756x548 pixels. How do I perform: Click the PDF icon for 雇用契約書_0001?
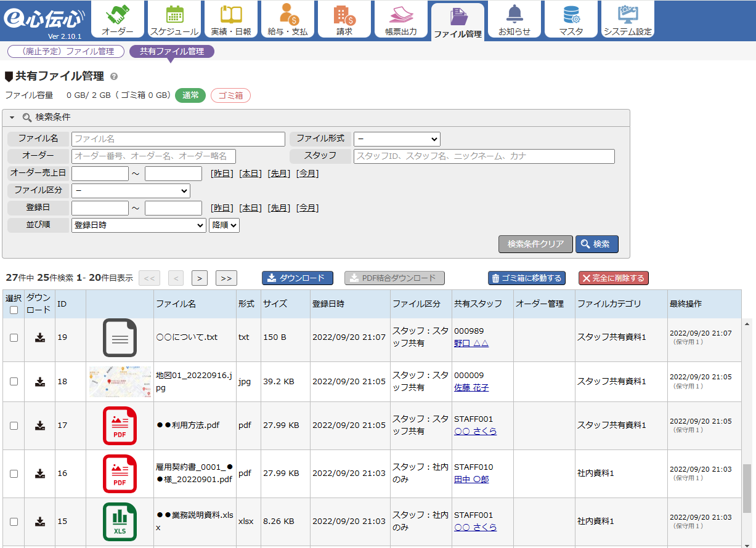coord(120,473)
